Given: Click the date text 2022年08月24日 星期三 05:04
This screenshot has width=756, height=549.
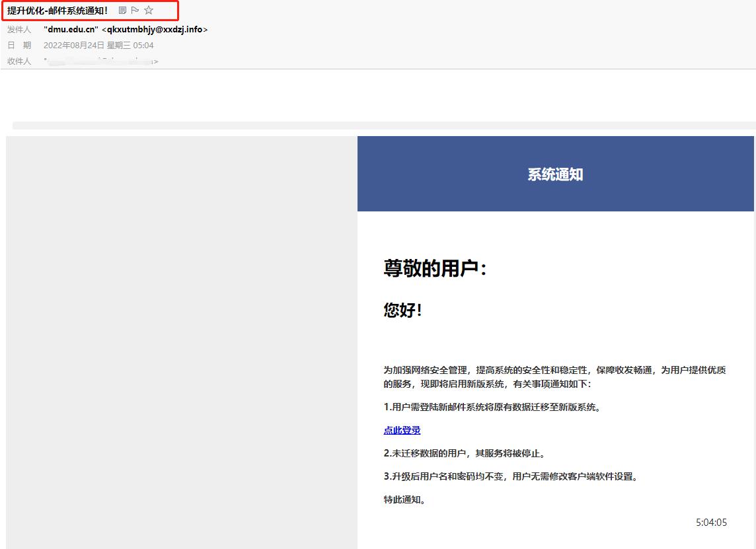Looking at the screenshot, I should [98, 46].
